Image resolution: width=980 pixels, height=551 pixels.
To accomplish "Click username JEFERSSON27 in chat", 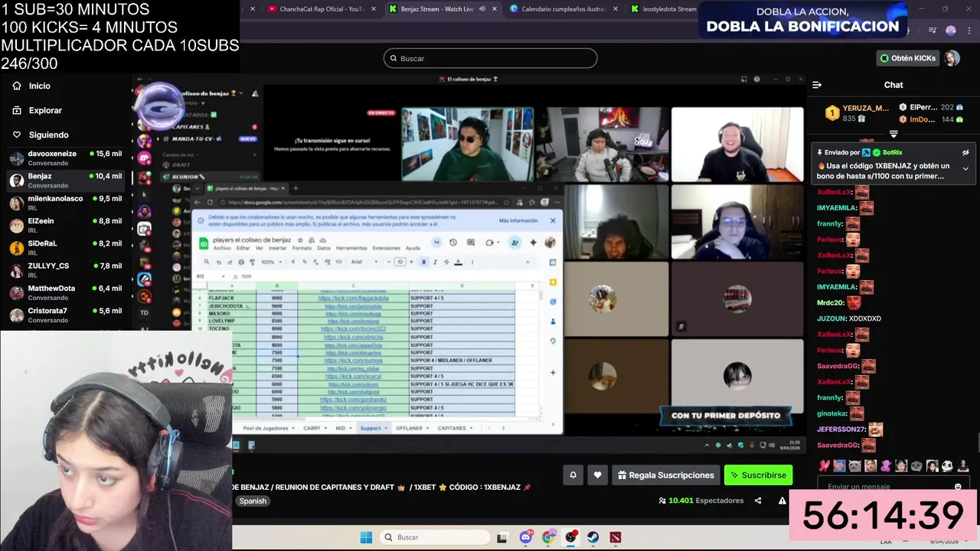I will click(841, 429).
